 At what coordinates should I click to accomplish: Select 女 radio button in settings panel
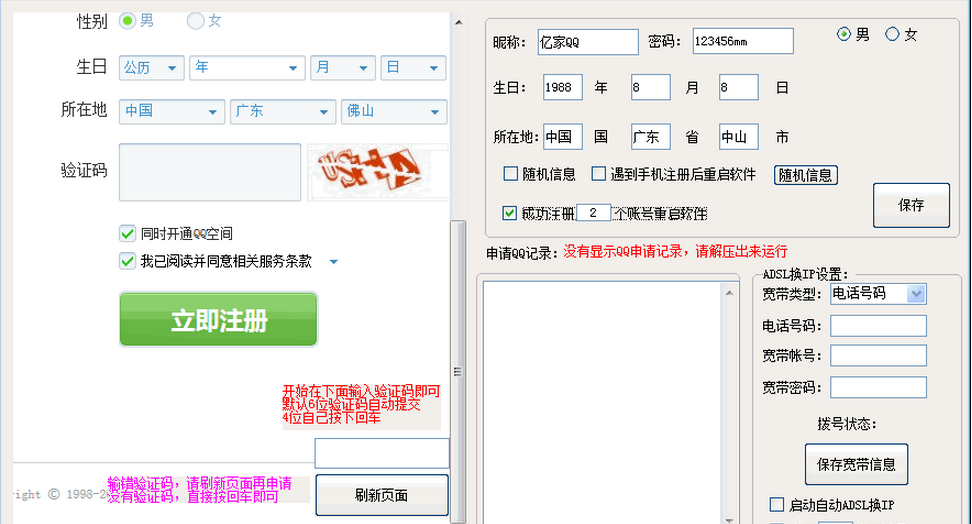point(892,34)
